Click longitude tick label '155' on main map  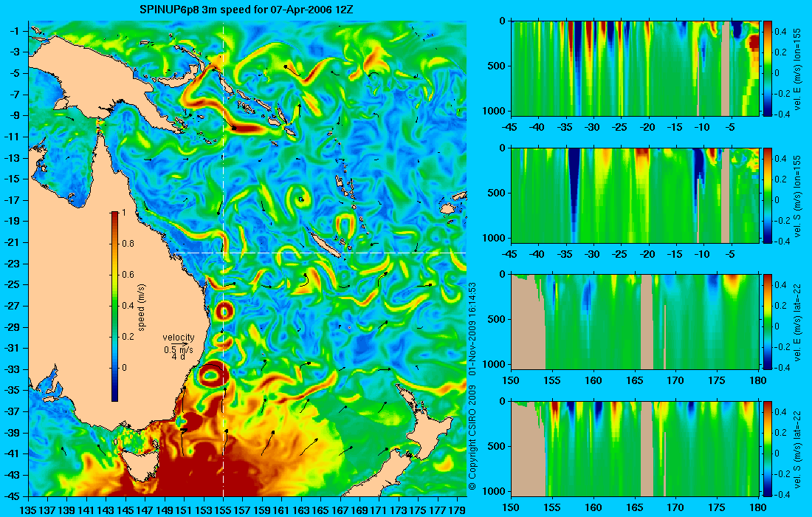(223, 510)
